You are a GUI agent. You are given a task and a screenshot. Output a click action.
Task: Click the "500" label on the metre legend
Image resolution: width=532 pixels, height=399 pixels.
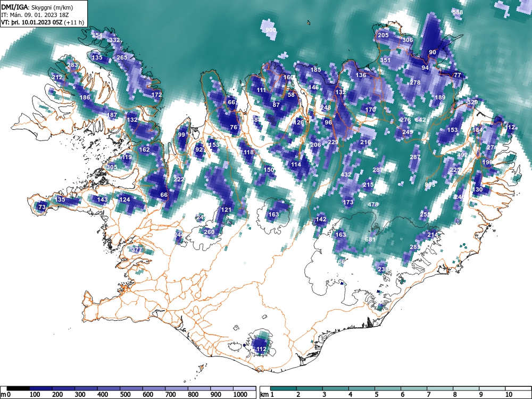(125, 395)
